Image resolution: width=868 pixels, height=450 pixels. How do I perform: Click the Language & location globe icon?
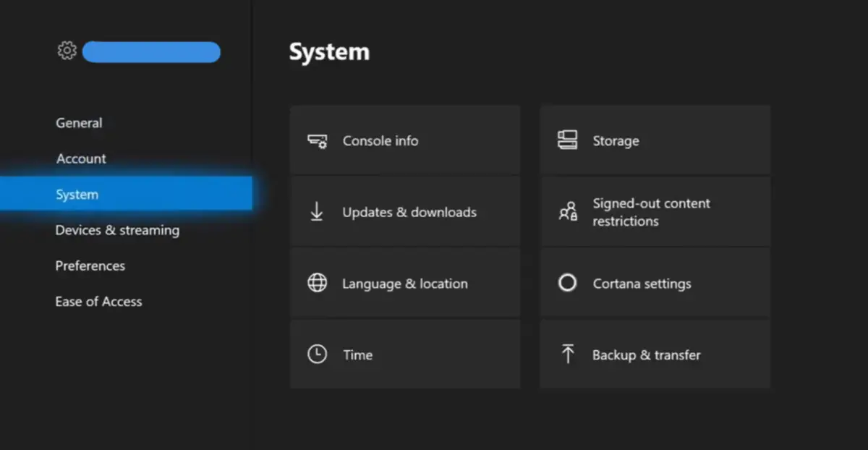tap(317, 284)
